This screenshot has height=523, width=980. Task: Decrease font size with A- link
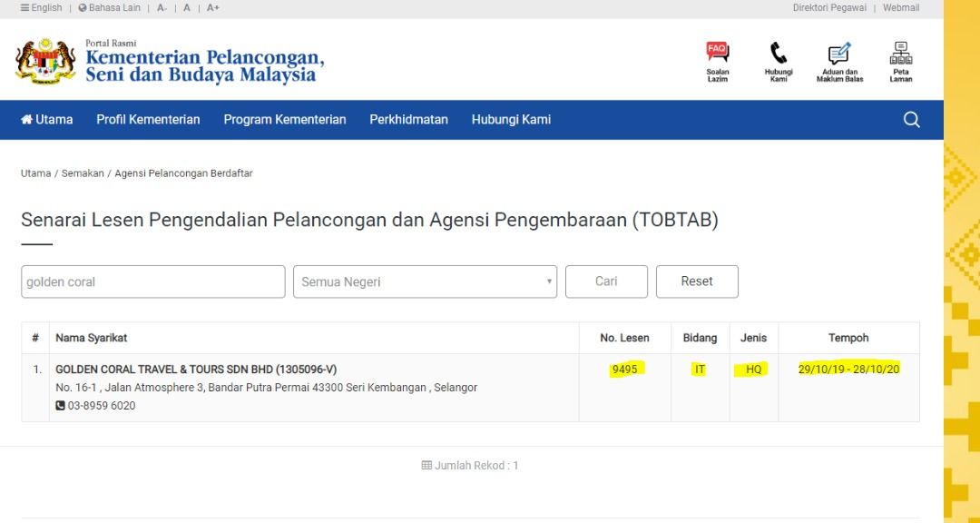(x=162, y=7)
